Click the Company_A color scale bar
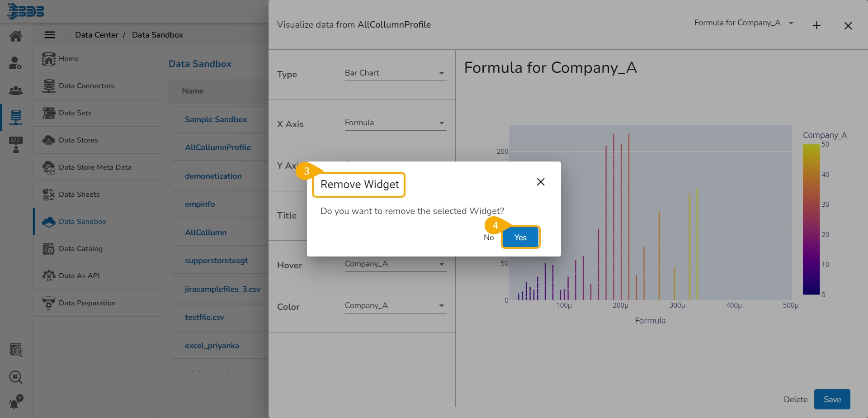 [811, 219]
